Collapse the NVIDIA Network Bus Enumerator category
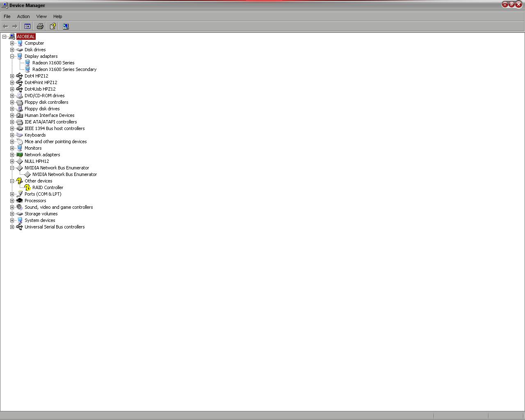Viewport: 525px width, 420px height. [x=12, y=168]
